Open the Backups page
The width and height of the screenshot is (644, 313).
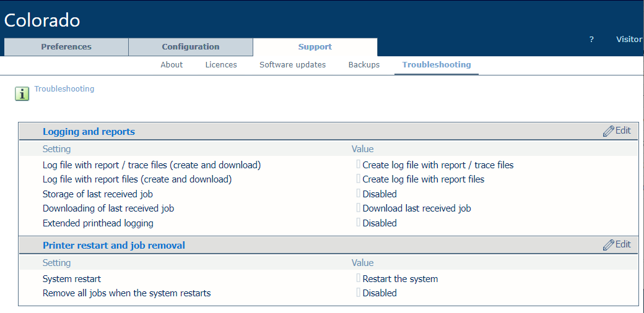tap(364, 64)
